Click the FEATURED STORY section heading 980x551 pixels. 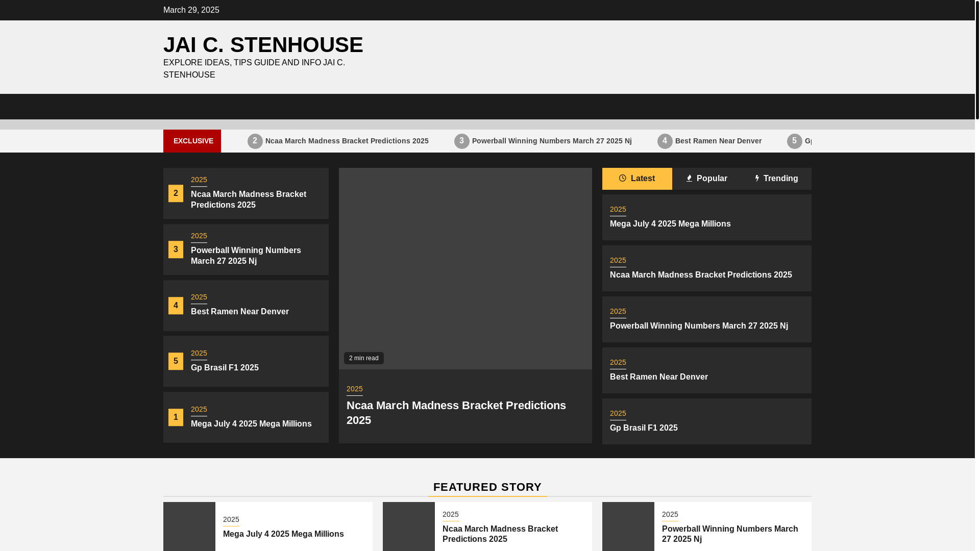point(487,487)
